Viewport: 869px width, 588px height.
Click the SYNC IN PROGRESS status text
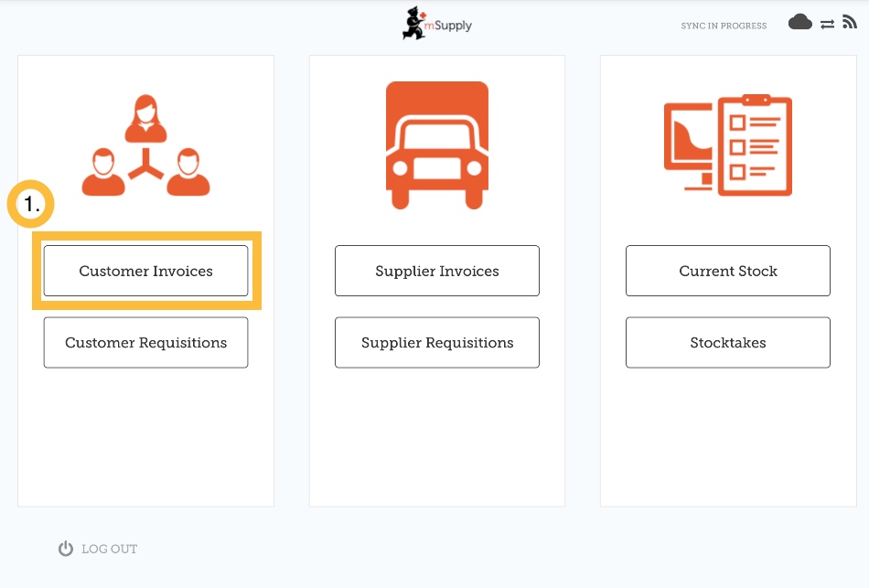[x=724, y=26]
